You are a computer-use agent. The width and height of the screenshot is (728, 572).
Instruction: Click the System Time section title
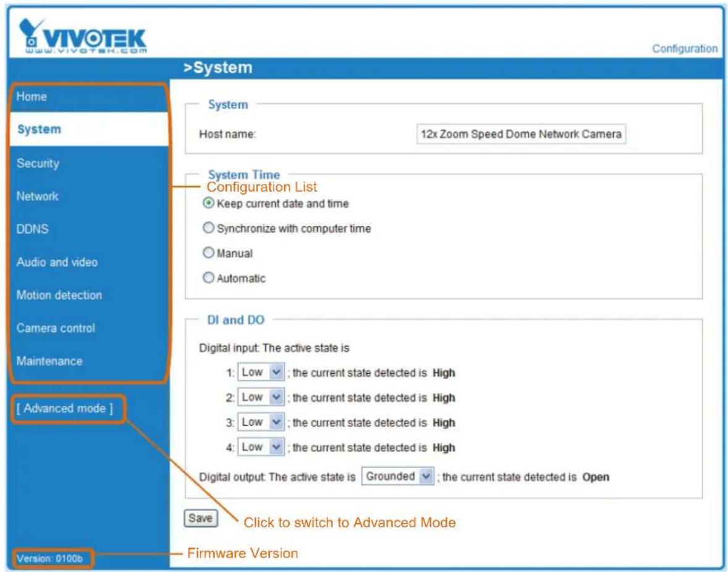(x=244, y=175)
